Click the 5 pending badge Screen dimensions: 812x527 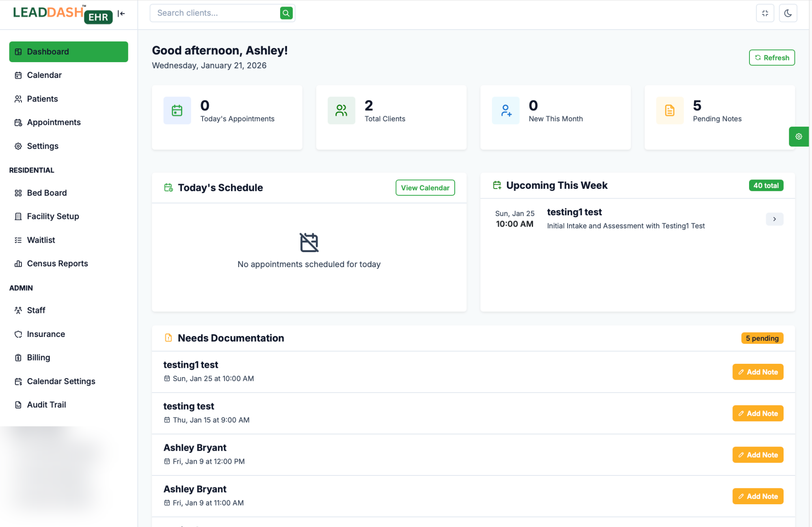click(x=762, y=338)
